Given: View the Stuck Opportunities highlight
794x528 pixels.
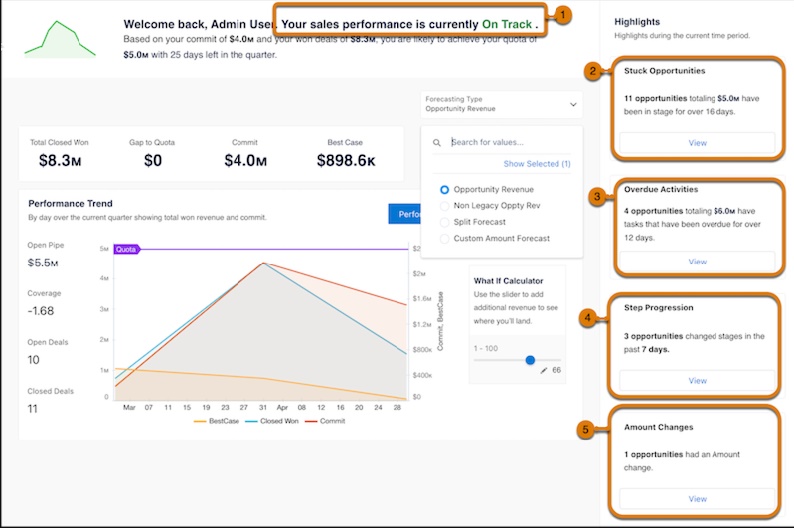Looking at the screenshot, I should coord(697,143).
